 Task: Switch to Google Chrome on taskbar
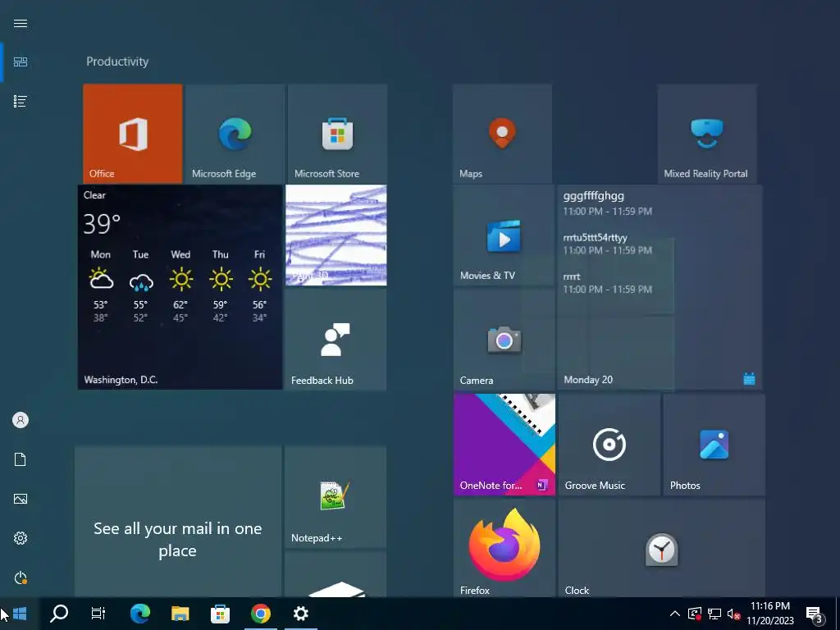(261, 614)
